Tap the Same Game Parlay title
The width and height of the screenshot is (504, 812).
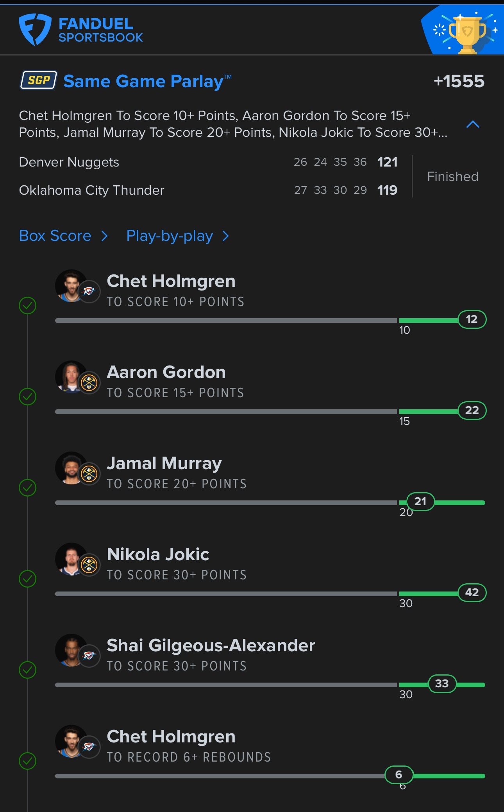[x=143, y=81]
